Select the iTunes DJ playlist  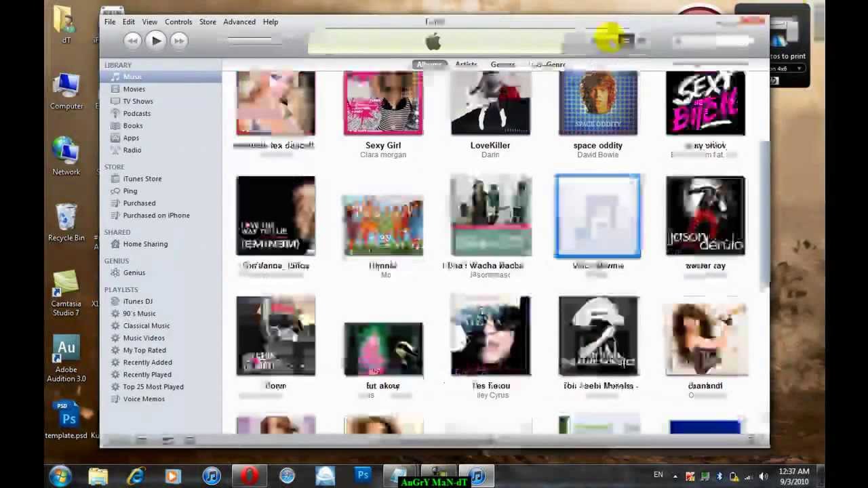[161, 301]
